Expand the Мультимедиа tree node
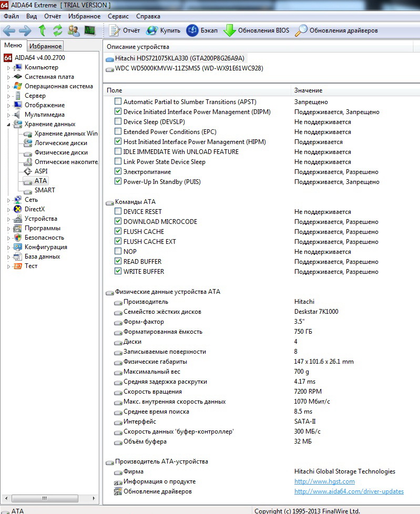Screen dimensions: 420x514 8,116
